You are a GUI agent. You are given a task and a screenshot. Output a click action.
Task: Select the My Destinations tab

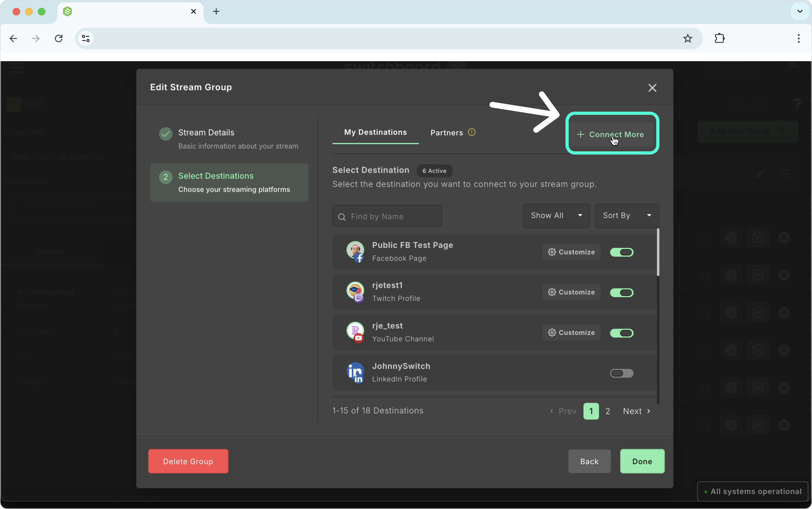[x=375, y=132]
